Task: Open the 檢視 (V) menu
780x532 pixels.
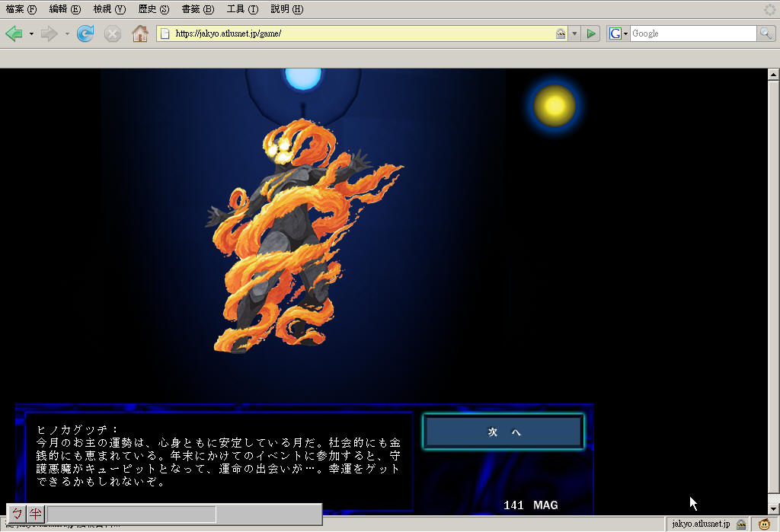Action: point(110,9)
